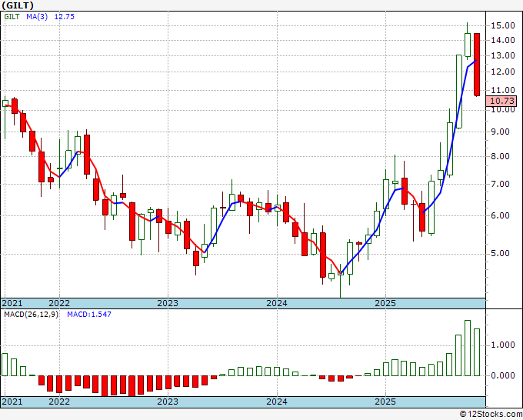Click the (GILT) chart title
The height and width of the screenshot is (420, 523).
18,5
